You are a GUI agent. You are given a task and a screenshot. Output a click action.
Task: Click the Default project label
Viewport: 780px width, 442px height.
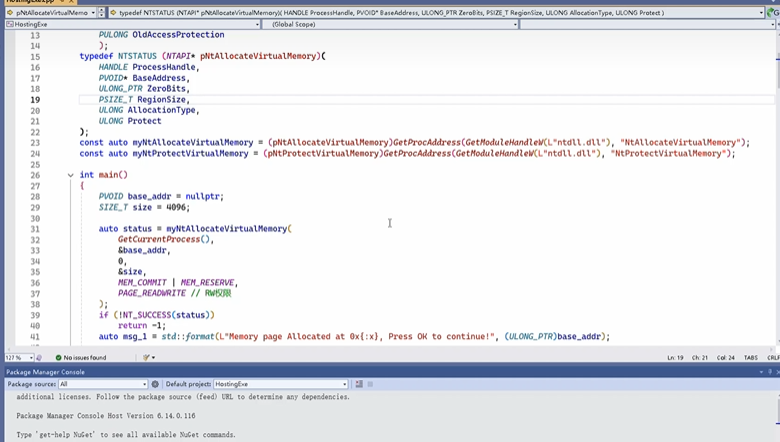click(x=188, y=384)
